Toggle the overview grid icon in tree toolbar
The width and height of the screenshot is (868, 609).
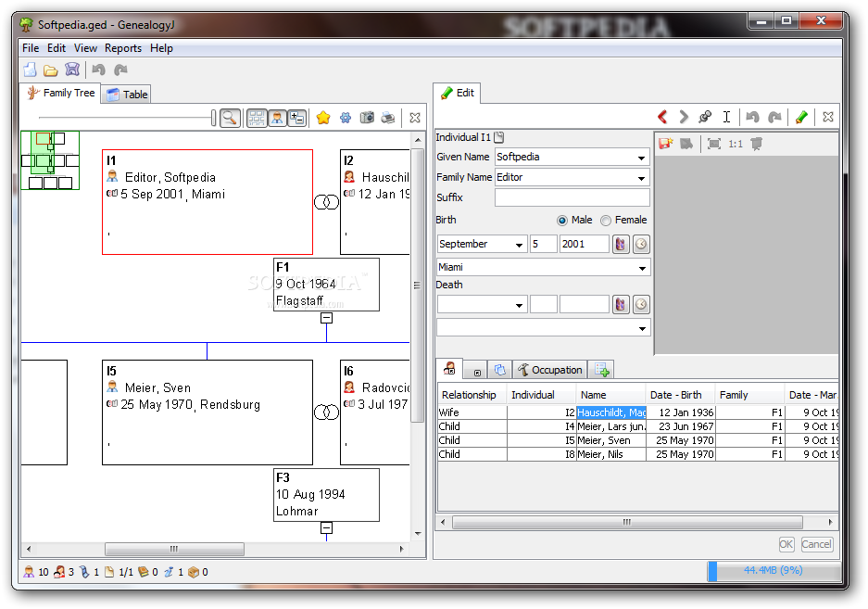click(257, 118)
